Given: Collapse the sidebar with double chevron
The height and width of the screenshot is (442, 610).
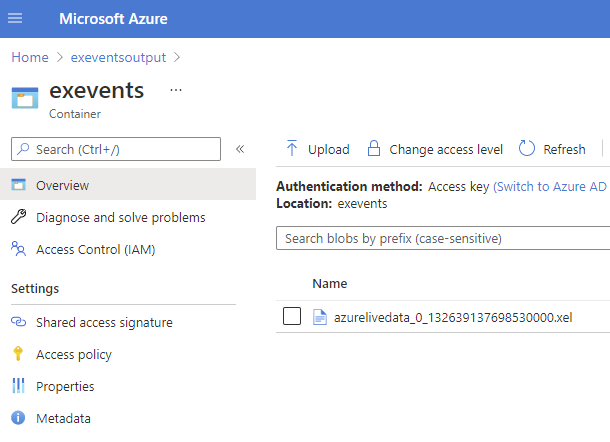Looking at the screenshot, I should 240,149.
